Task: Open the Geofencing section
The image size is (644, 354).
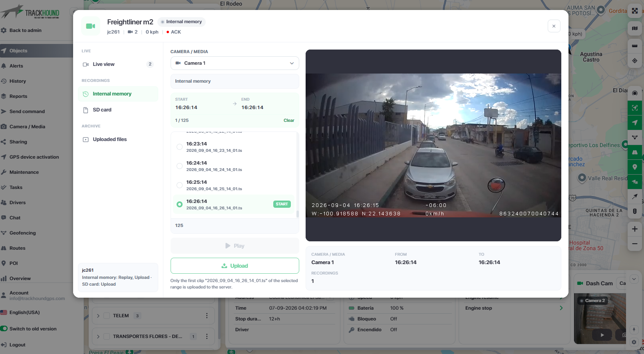Action: point(22,233)
